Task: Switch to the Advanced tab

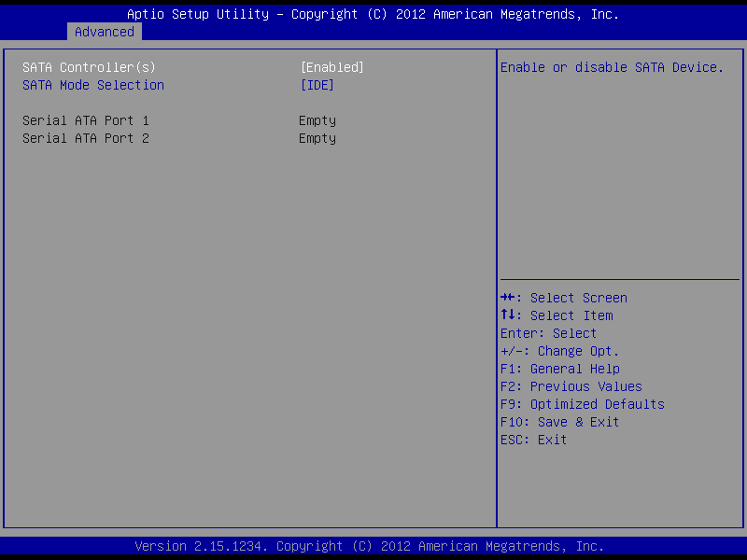Action: pyautogui.click(x=105, y=32)
